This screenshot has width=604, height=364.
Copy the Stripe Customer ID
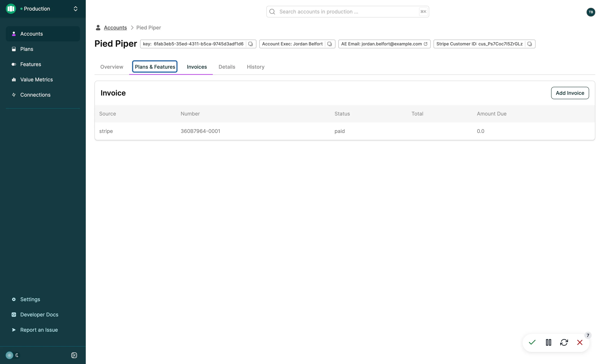[529, 44]
